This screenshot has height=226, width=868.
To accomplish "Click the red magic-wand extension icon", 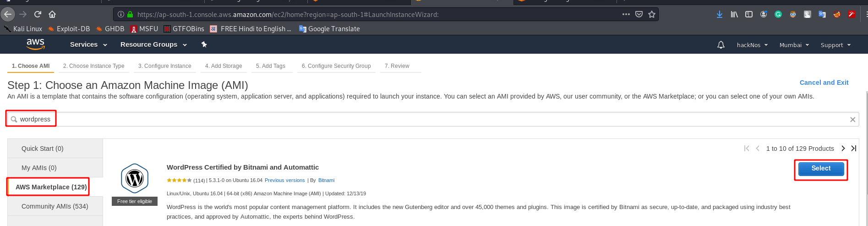I will pyautogui.click(x=852, y=14).
